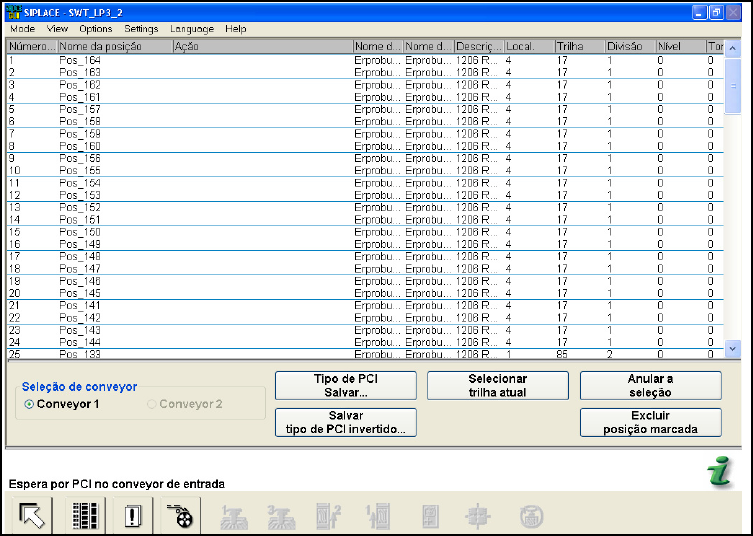Screen dimensions: 753x536
Task: Click the exclamation mark alert icon
Action: 135,515
